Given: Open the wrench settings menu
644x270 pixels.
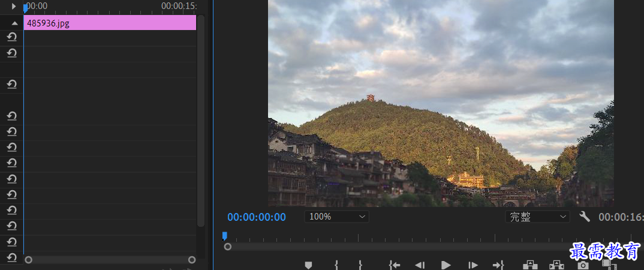Looking at the screenshot, I should pyautogui.click(x=585, y=217).
